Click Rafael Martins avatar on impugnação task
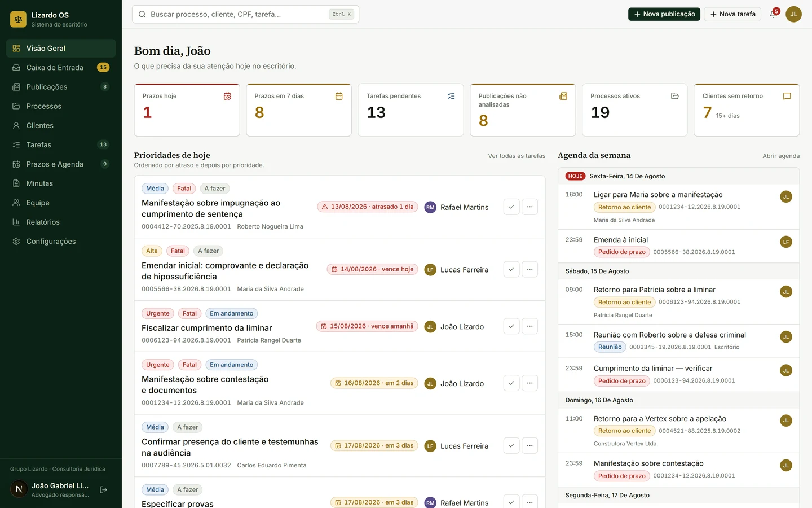Image resolution: width=812 pixels, height=508 pixels. tap(430, 207)
